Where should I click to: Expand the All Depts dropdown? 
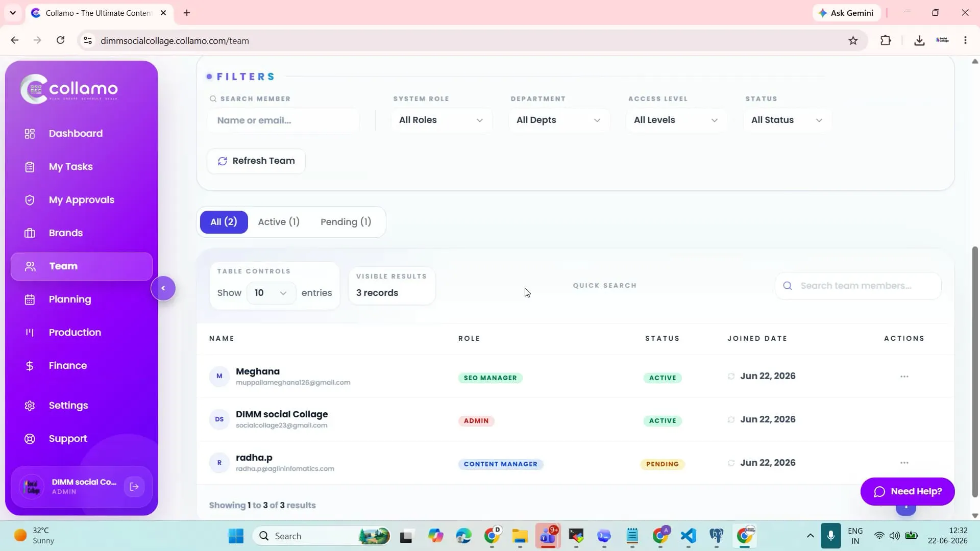tap(559, 120)
